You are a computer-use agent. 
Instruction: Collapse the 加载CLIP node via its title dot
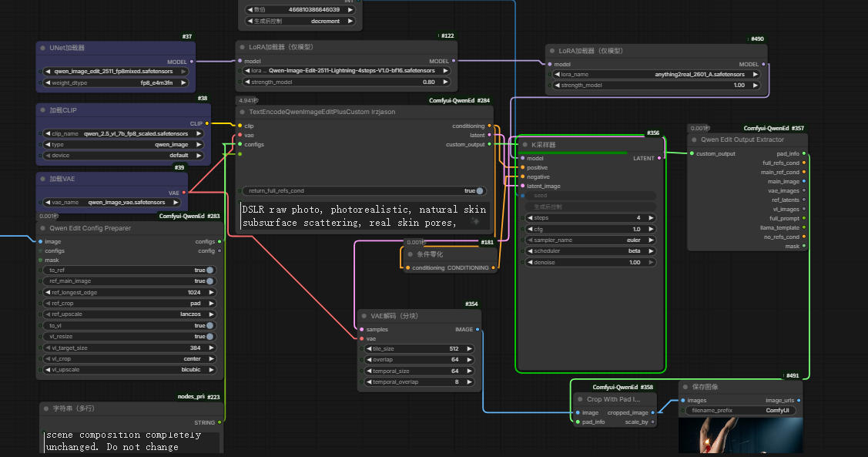(42, 110)
